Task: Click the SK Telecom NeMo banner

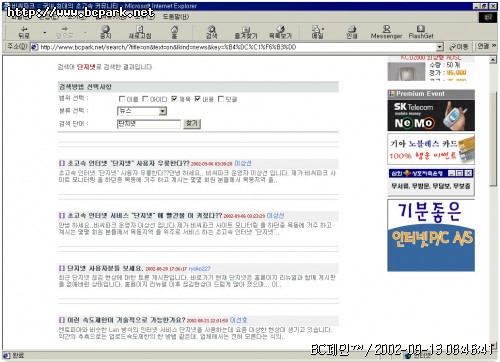Action: pos(431,115)
